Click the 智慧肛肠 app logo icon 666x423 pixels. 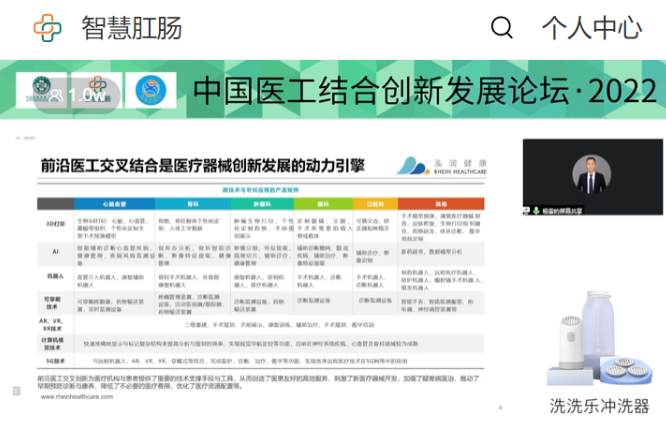47,27
